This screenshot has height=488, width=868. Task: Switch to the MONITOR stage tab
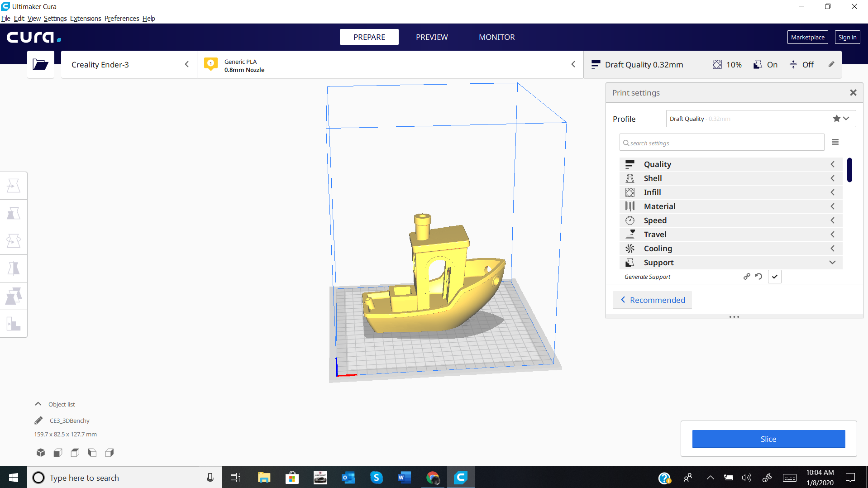497,37
